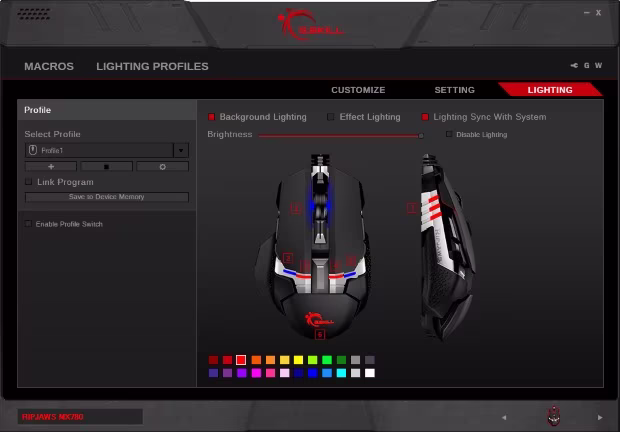Choose the muted purple color swatch

click(227, 373)
